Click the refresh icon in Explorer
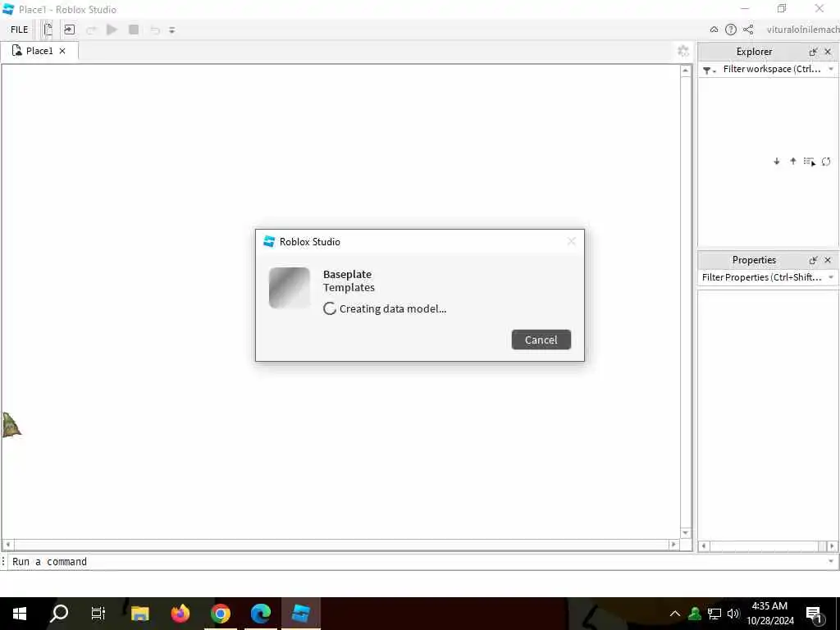Screen dimensions: 840x630 click(x=826, y=162)
